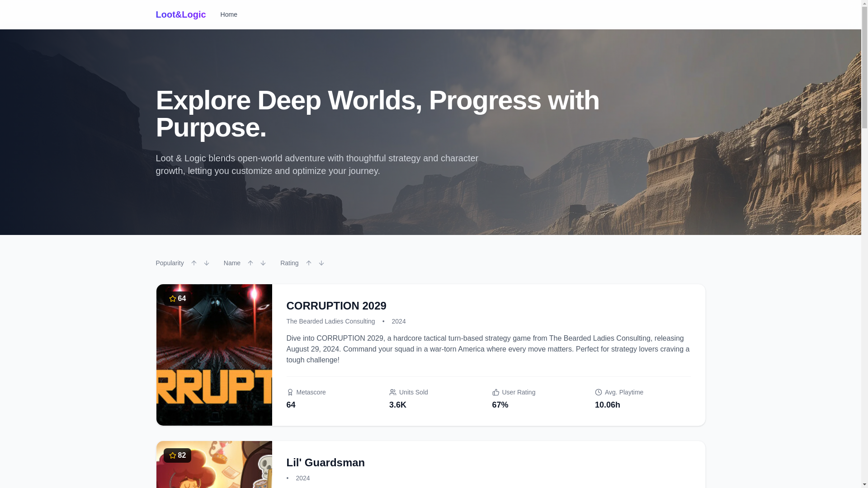
Task: Sort by Name ascending arrow
Action: (x=250, y=263)
